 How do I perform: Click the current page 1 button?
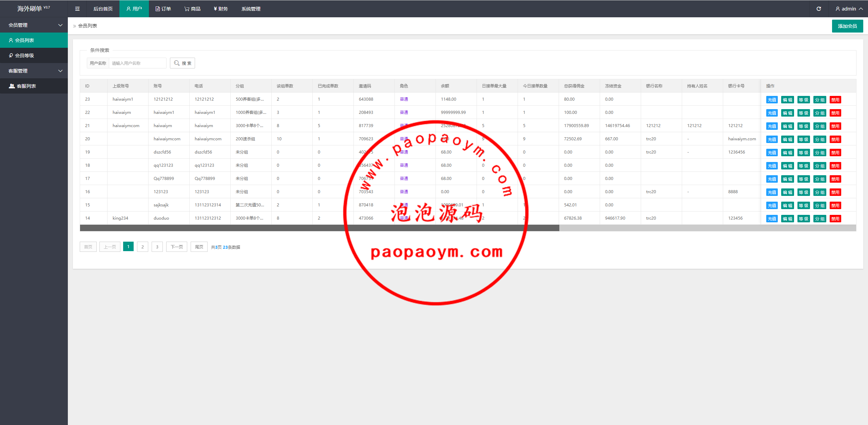click(x=128, y=247)
